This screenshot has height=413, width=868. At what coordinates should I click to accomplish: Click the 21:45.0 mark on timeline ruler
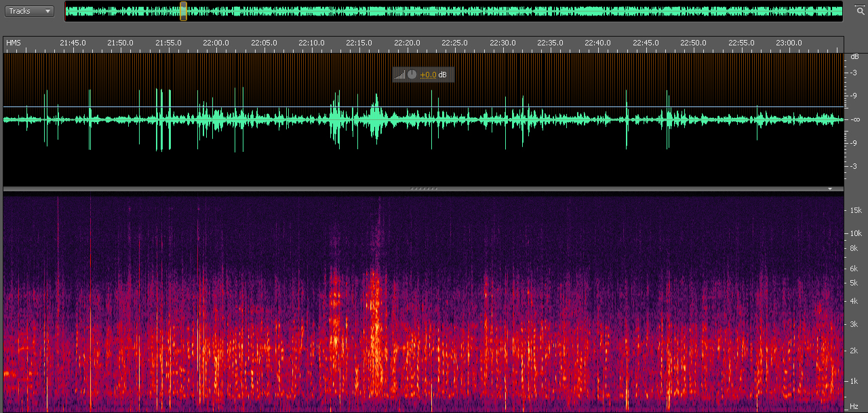pyautogui.click(x=73, y=43)
